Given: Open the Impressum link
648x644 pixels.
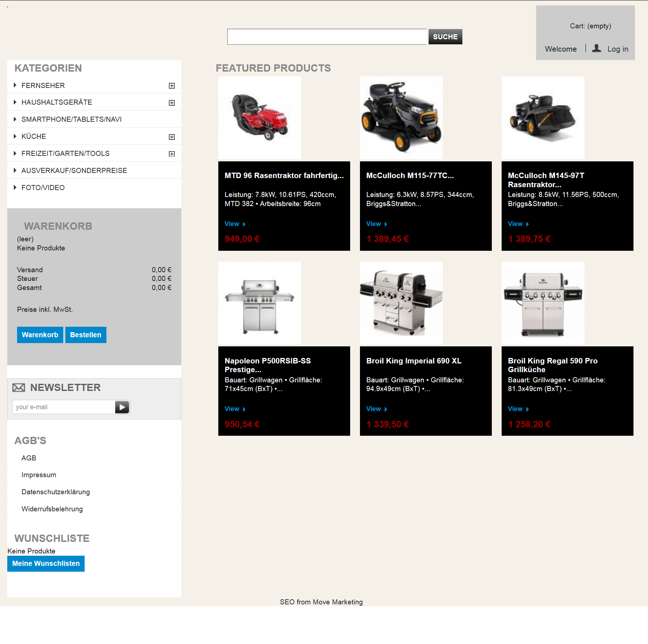Looking at the screenshot, I should pos(39,475).
